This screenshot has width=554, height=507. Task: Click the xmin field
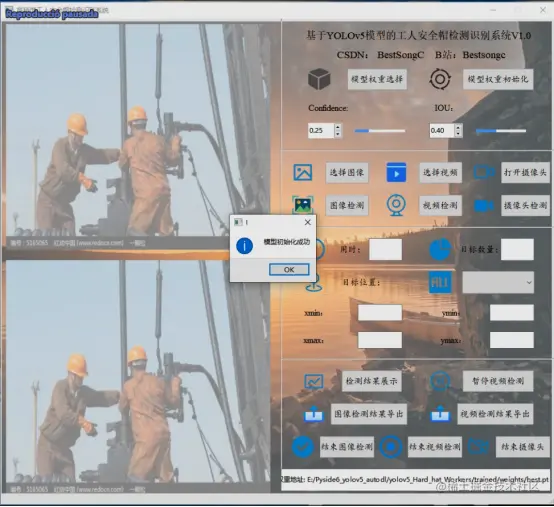pyautogui.click(x=380, y=313)
